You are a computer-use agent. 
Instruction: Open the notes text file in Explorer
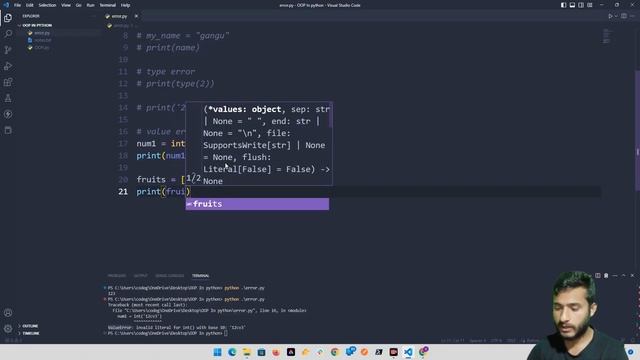[x=42, y=40]
